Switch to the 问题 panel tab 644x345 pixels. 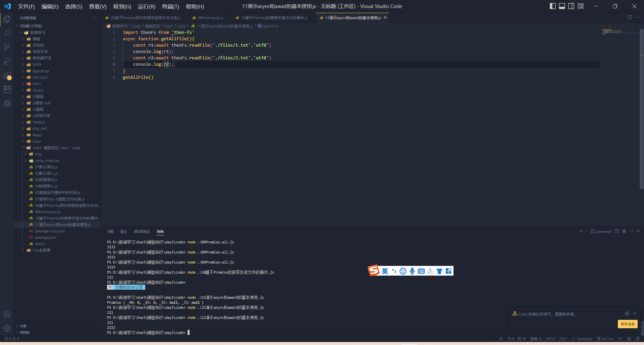[x=110, y=231]
